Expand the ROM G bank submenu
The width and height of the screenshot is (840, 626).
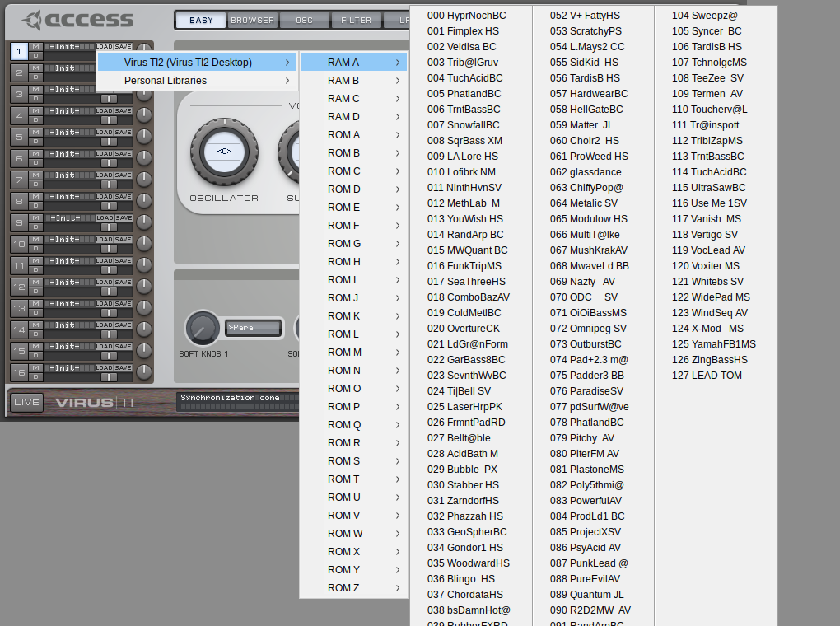pos(354,244)
